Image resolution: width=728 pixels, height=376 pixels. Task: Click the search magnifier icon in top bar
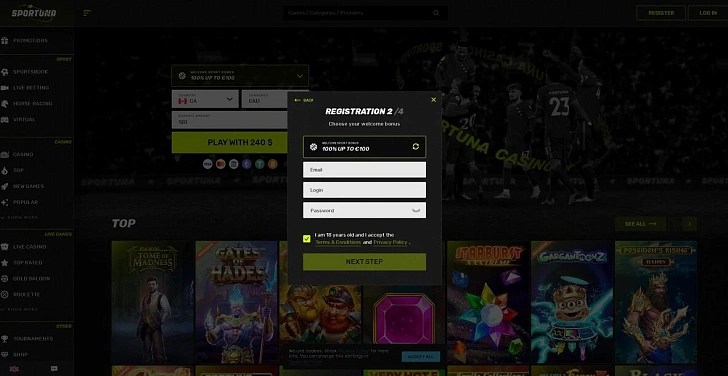click(436, 13)
